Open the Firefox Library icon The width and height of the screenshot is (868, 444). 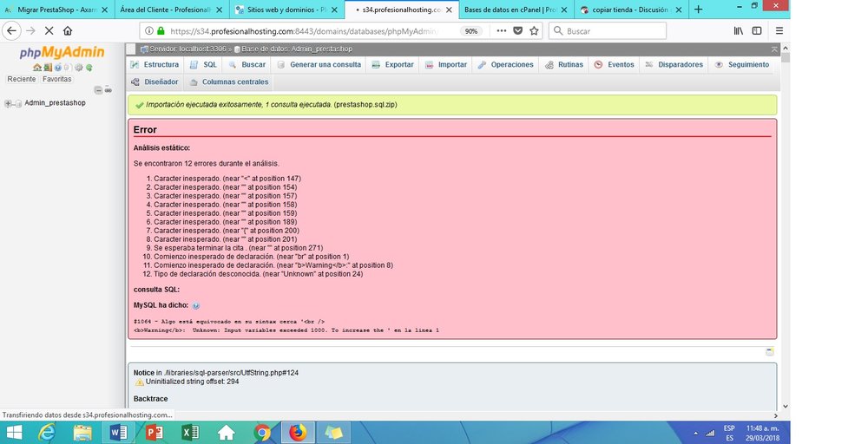coord(739,31)
